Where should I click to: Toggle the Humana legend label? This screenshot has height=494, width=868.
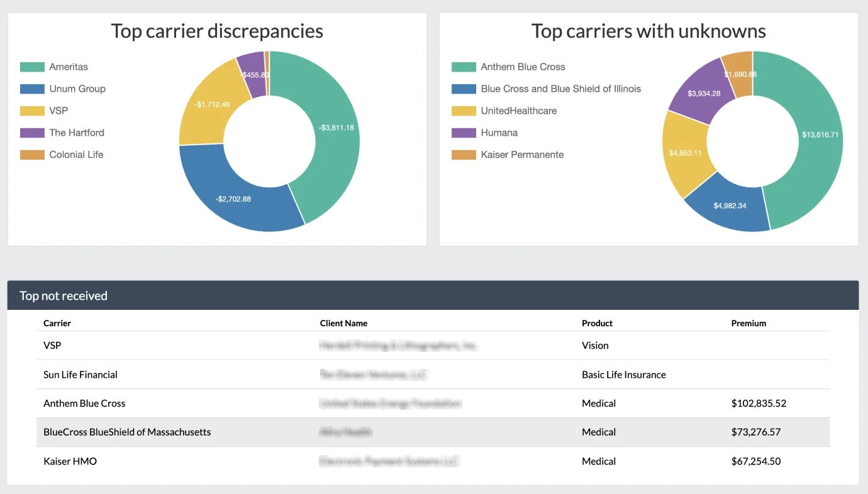tap(499, 133)
